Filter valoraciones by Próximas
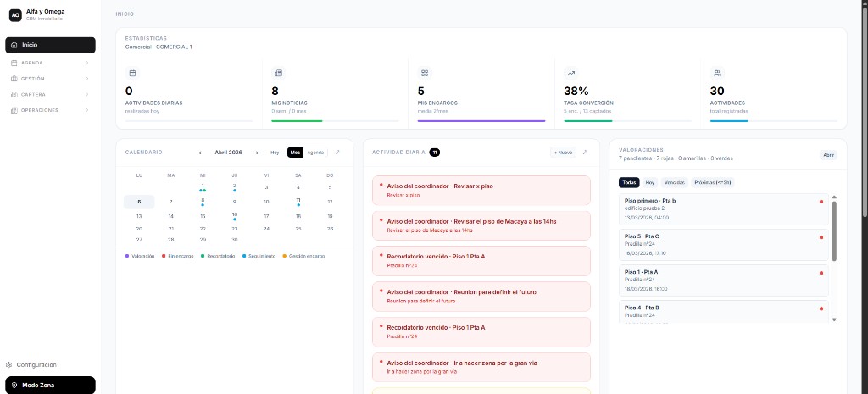The height and width of the screenshot is (394, 868). (712, 183)
